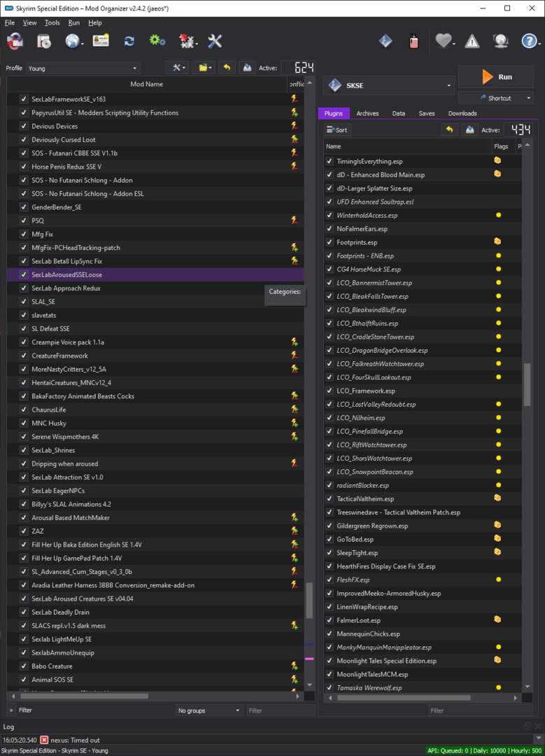Uncheck the Devious Devices mod
This screenshot has width=545, height=756.
(x=24, y=126)
